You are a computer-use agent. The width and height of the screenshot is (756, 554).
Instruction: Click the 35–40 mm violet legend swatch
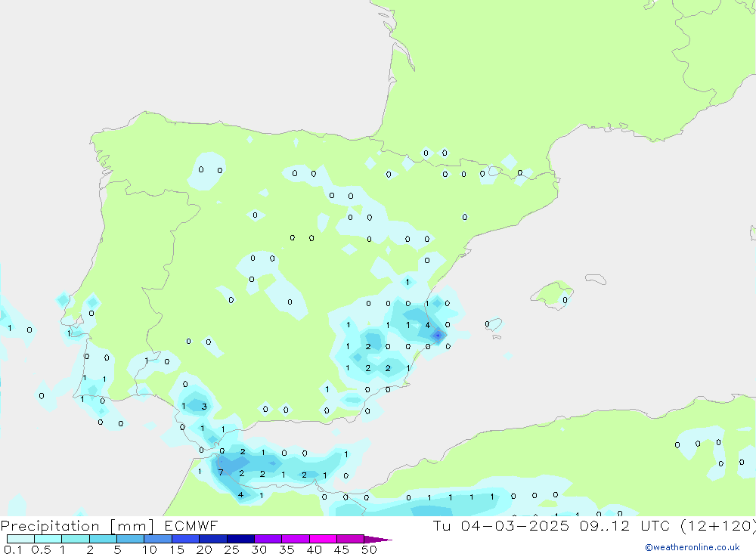[295, 539]
